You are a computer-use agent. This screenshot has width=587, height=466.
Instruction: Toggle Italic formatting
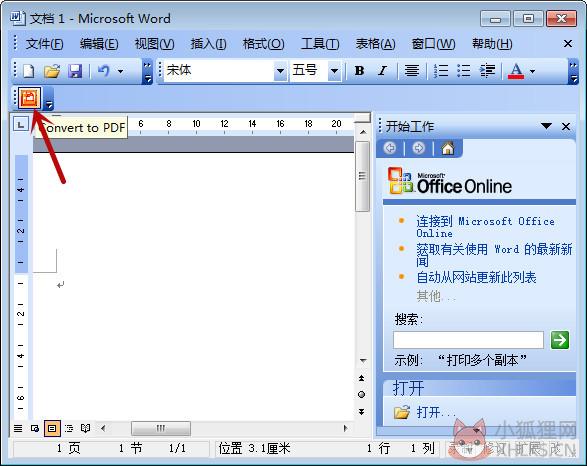coord(382,70)
